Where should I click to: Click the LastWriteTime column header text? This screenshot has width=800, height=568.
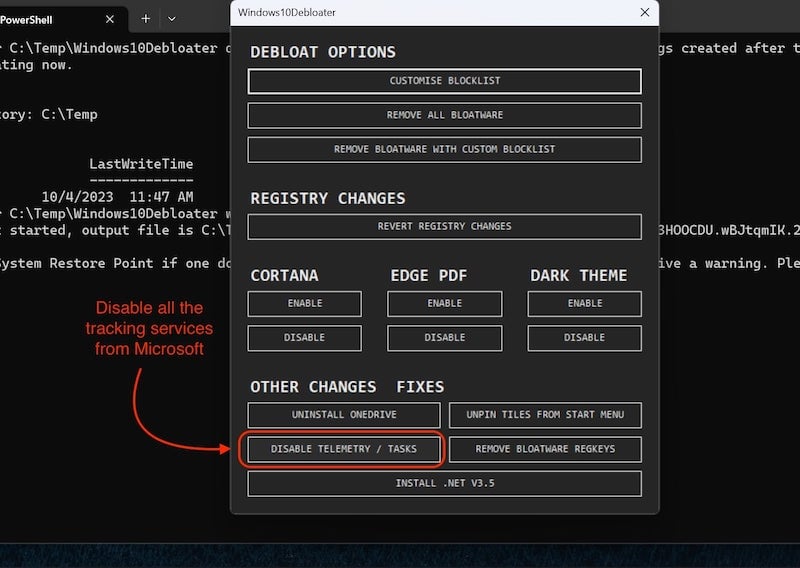(141, 164)
